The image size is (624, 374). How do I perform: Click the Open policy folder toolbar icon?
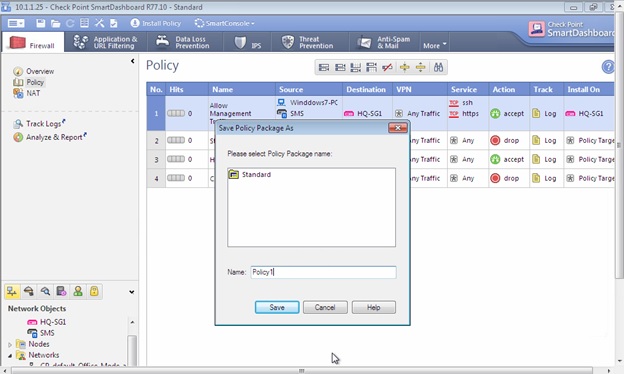coord(55,24)
